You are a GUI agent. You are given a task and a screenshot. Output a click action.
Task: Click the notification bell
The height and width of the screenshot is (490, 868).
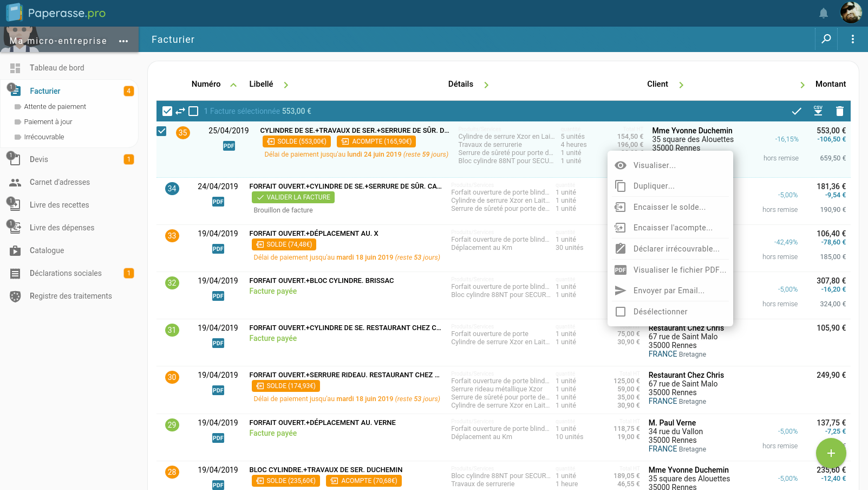[x=823, y=12]
